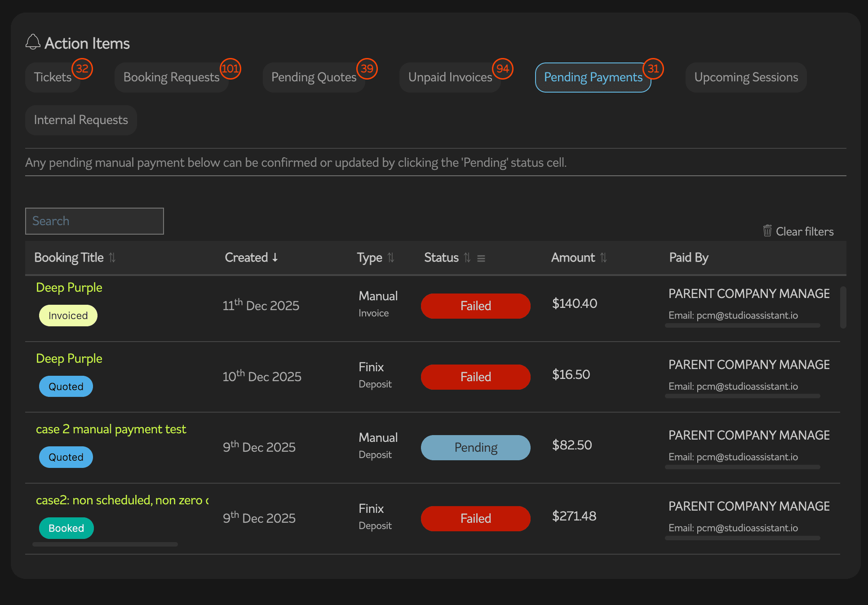This screenshot has width=868, height=605.
Task: Sort by Status arrows icon
Action: [x=467, y=258]
